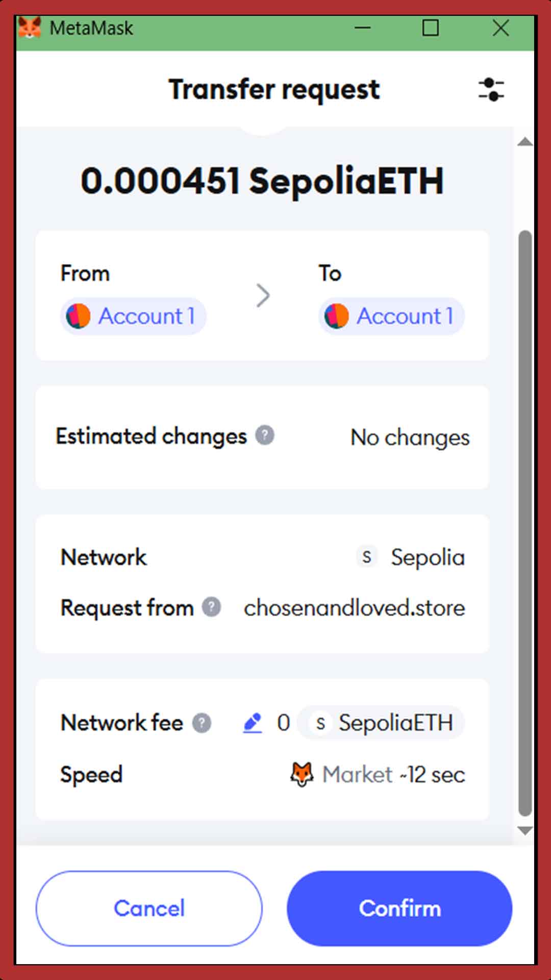This screenshot has height=980, width=551.
Task: Click the Sepolia network badge icon
Action: click(366, 556)
